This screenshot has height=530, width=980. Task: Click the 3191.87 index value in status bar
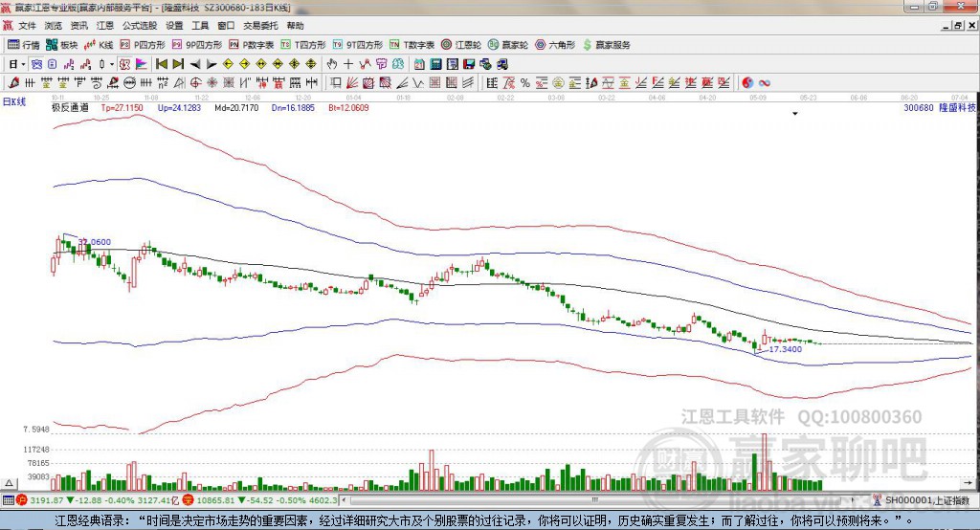tap(46, 500)
